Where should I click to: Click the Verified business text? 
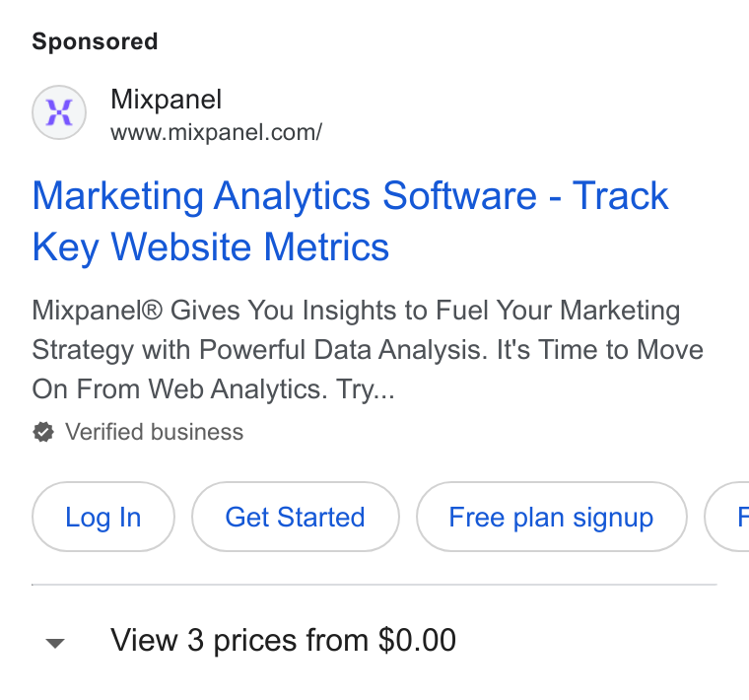(155, 432)
